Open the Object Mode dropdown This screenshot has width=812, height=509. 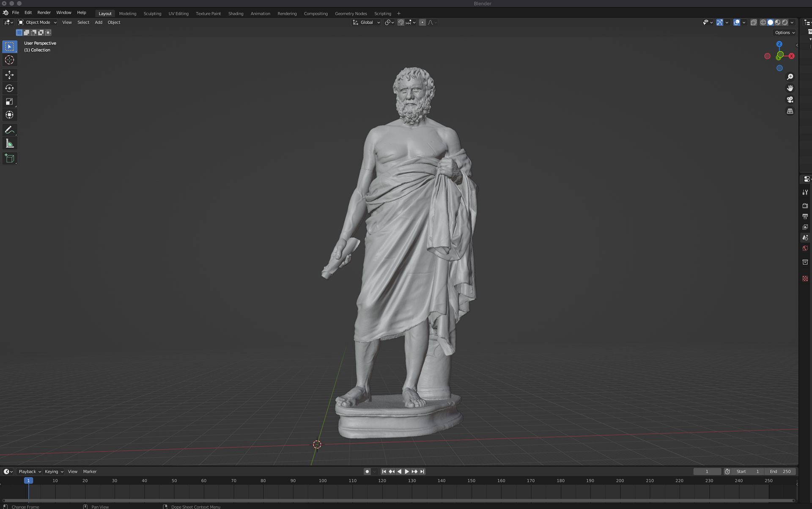tap(37, 22)
